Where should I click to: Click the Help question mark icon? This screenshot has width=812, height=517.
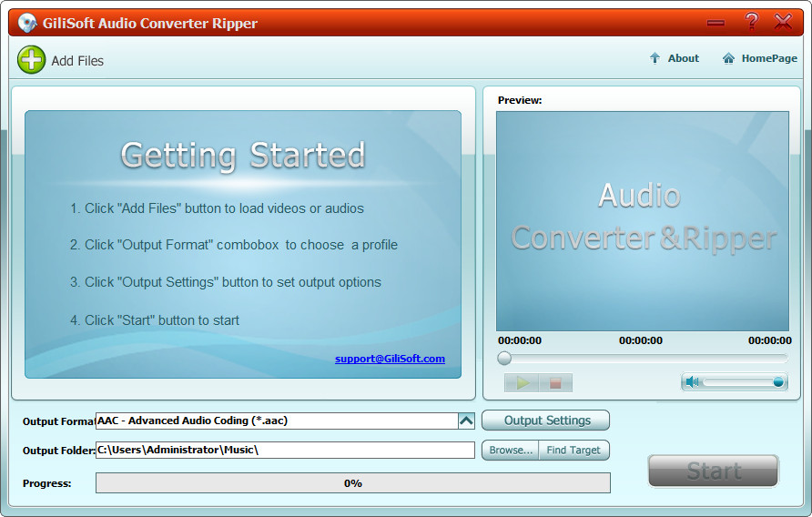pos(751,22)
